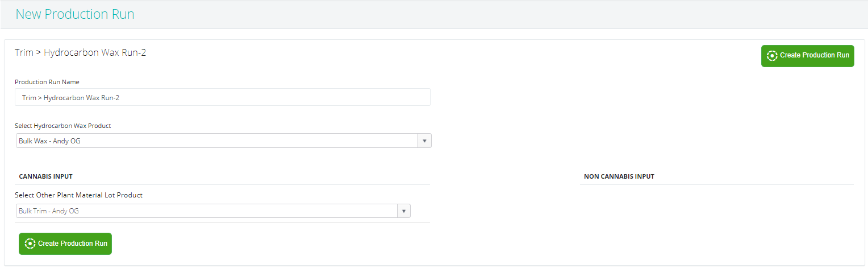Click the divider line under the CANNABIS INPUT header
The image size is (868, 268).
pos(222,184)
